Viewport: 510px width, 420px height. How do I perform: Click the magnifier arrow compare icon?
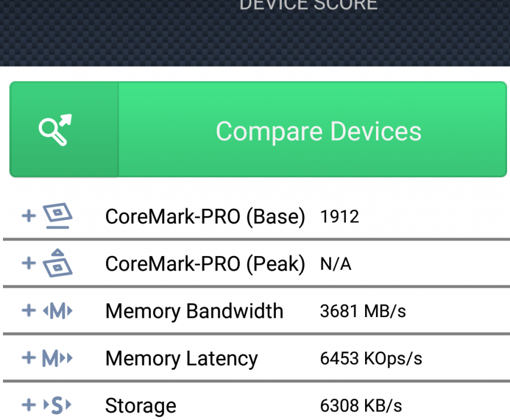[x=55, y=130]
